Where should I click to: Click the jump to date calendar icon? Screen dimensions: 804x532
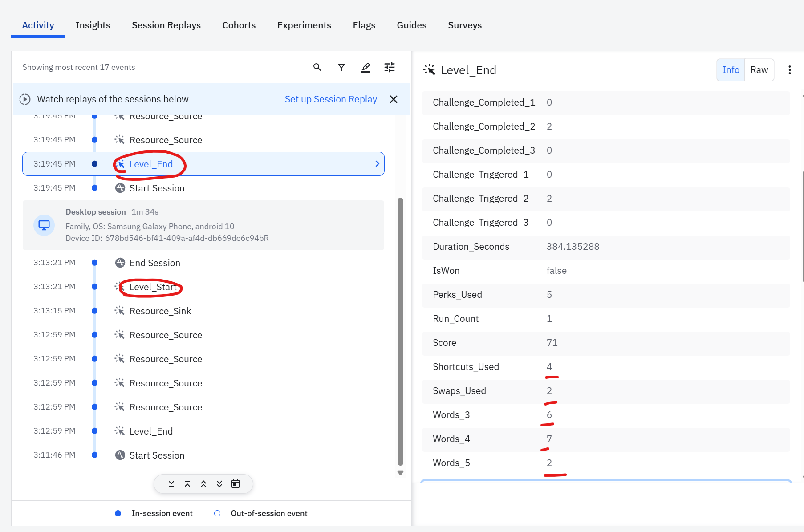click(236, 484)
